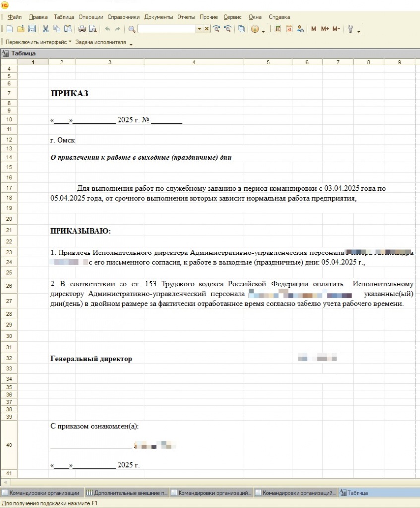Click the M memory button
The image size is (420, 508).
(x=313, y=29)
